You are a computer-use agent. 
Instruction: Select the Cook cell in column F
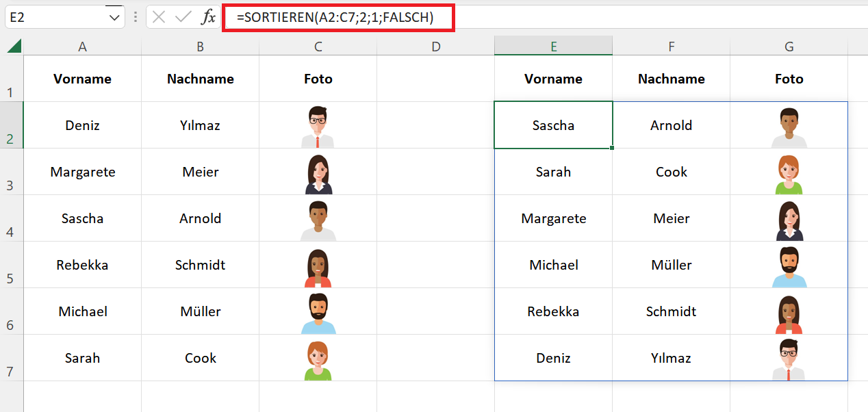pyautogui.click(x=671, y=172)
